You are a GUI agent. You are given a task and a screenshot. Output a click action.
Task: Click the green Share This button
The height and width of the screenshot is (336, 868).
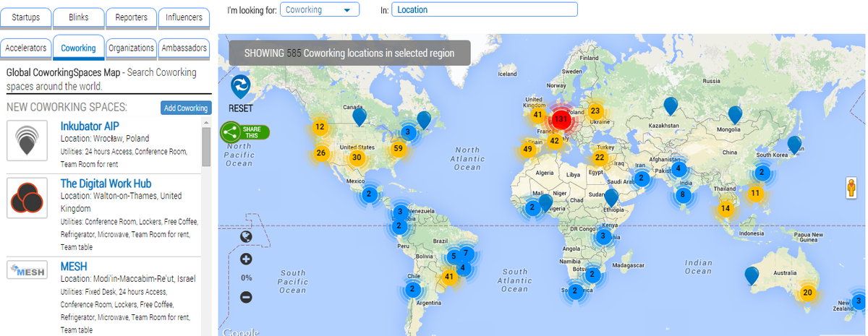(x=245, y=132)
